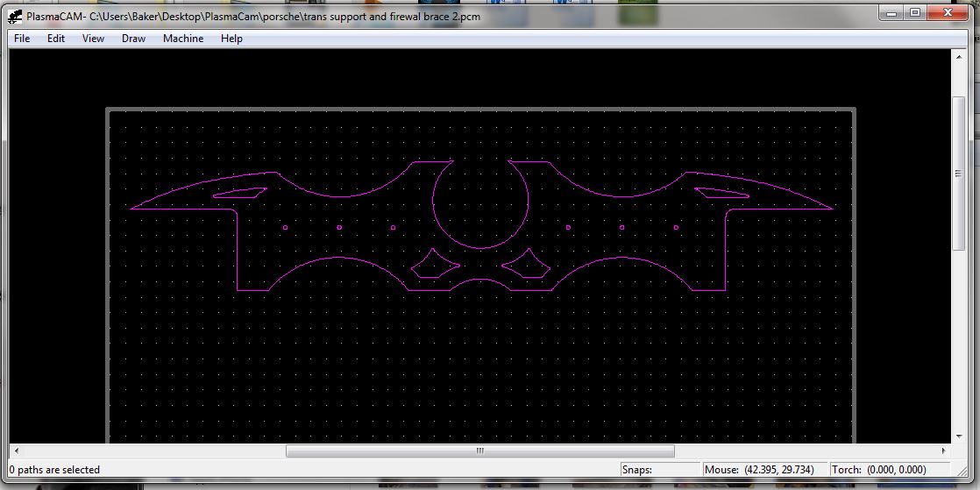Click the horizontal scrollbar left arrow
Screen dimensions: 980x490
15,451
